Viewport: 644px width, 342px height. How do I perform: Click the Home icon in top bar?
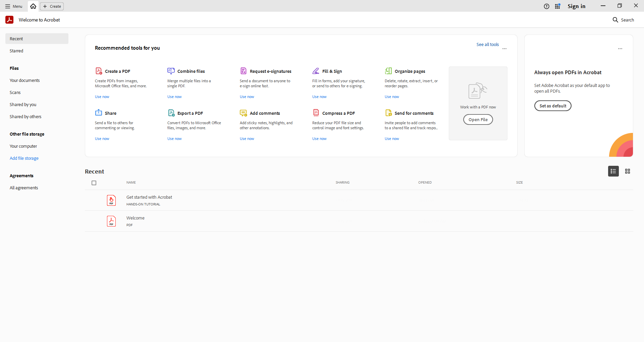pos(33,6)
